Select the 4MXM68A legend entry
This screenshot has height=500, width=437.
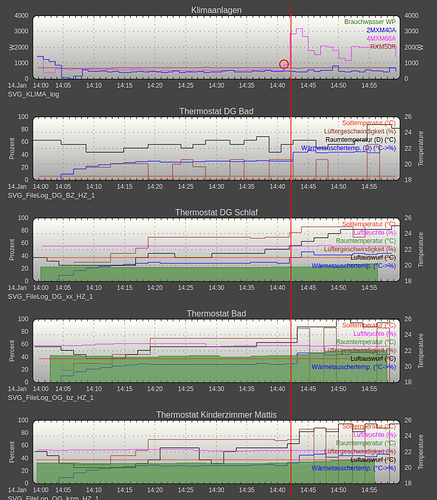coord(381,38)
